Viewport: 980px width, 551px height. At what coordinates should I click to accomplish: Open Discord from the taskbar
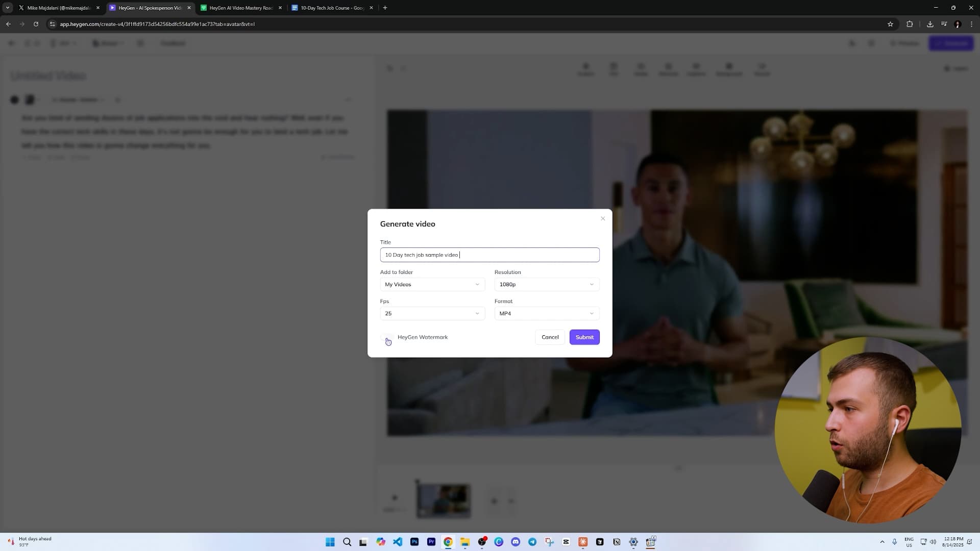(x=516, y=542)
